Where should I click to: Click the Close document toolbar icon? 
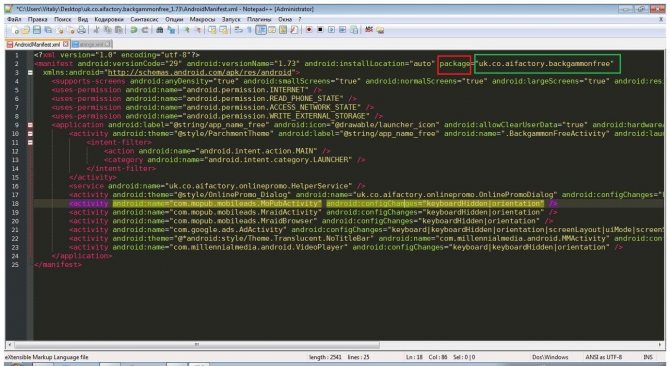click(x=60, y=30)
